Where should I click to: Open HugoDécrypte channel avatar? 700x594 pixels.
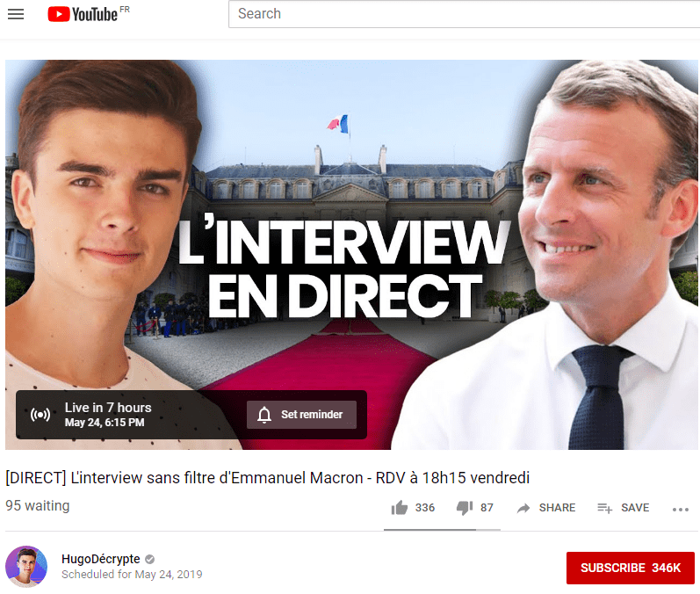26,566
